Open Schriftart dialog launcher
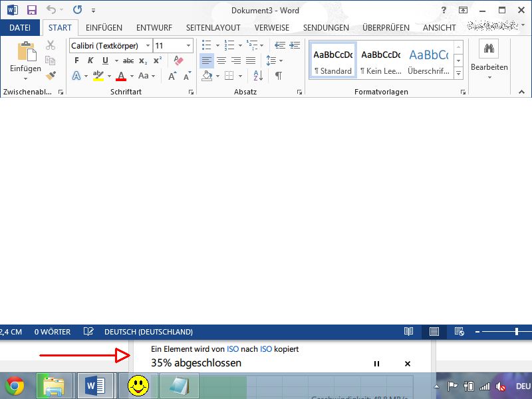The height and width of the screenshot is (399, 532). point(191,92)
